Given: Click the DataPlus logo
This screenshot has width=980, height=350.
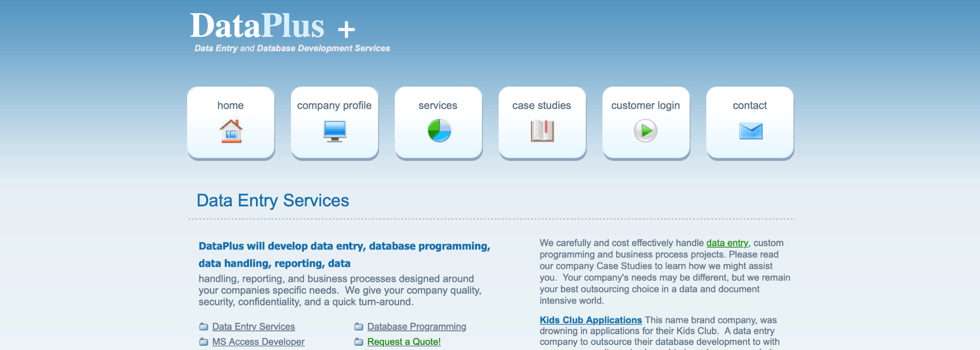Looking at the screenshot, I should (257, 25).
